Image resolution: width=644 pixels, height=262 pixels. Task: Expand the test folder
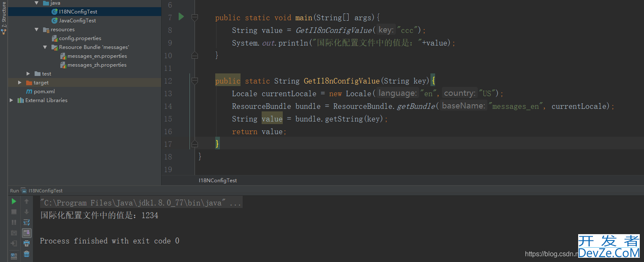point(28,74)
